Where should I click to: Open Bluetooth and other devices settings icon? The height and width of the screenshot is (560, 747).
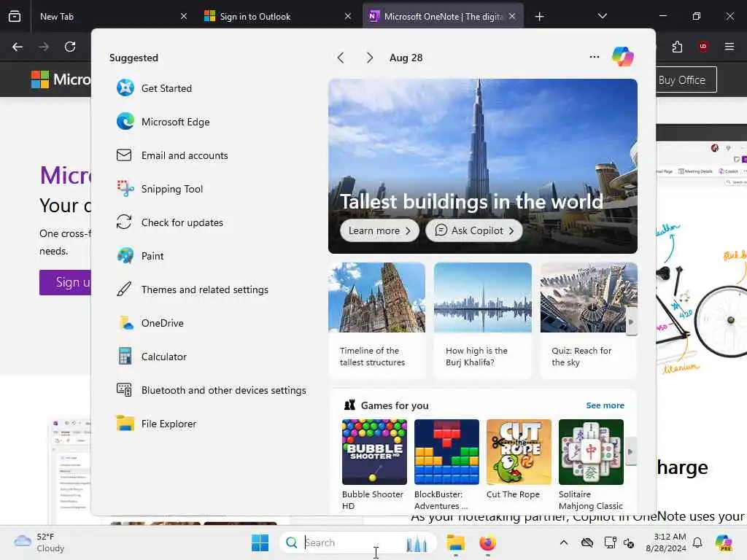pyautogui.click(x=124, y=390)
